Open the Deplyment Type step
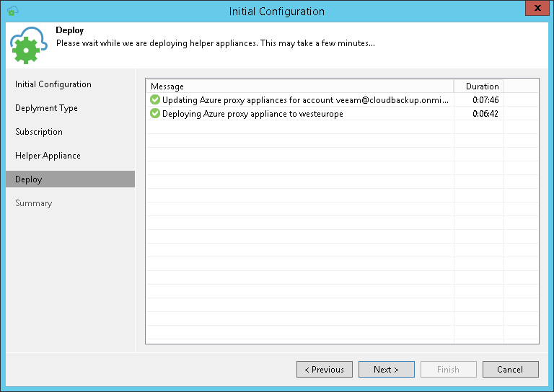Image resolution: width=554 pixels, height=392 pixels. [46, 108]
